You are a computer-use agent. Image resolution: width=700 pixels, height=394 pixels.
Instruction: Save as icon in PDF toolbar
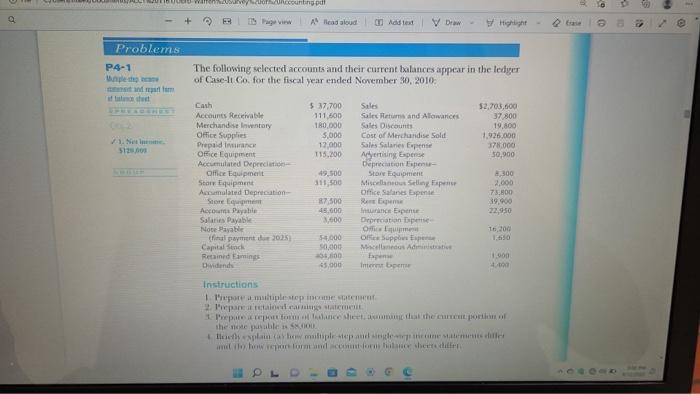[640, 23]
